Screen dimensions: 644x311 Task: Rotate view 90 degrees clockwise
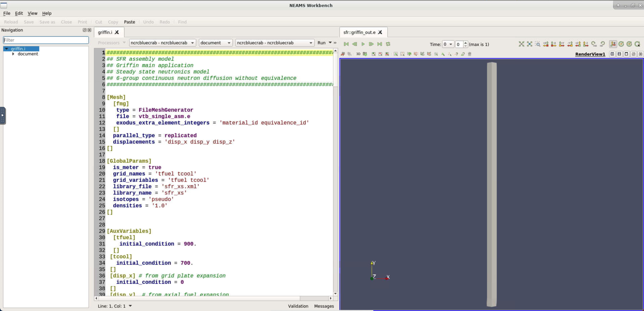click(x=594, y=44)
